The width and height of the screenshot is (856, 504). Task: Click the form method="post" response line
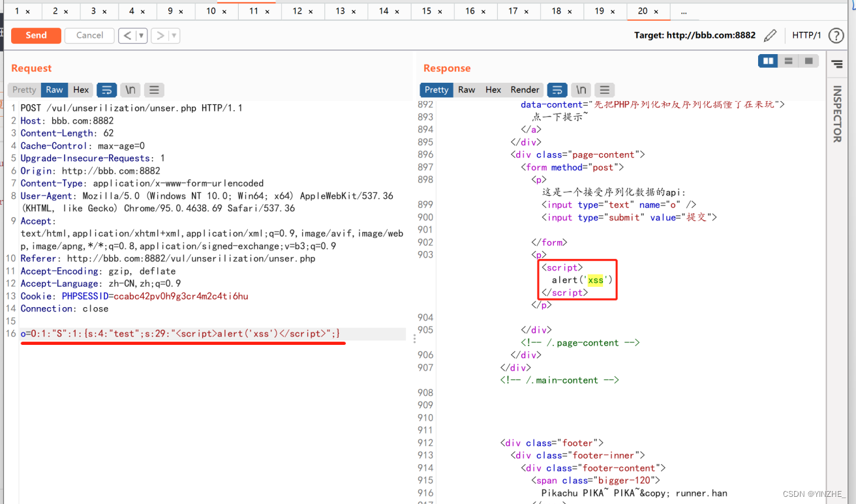pyautogui.click(x=572, y=167)
